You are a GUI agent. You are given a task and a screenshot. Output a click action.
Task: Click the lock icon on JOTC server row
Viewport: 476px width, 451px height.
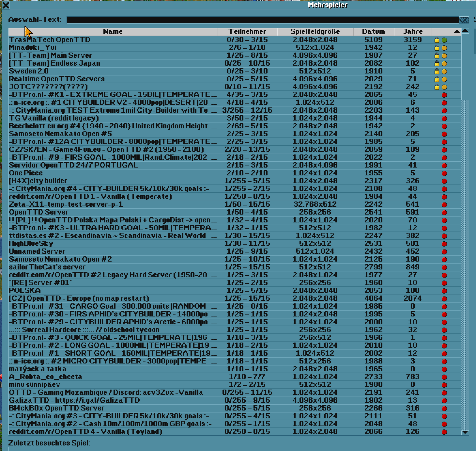point(437,87)
